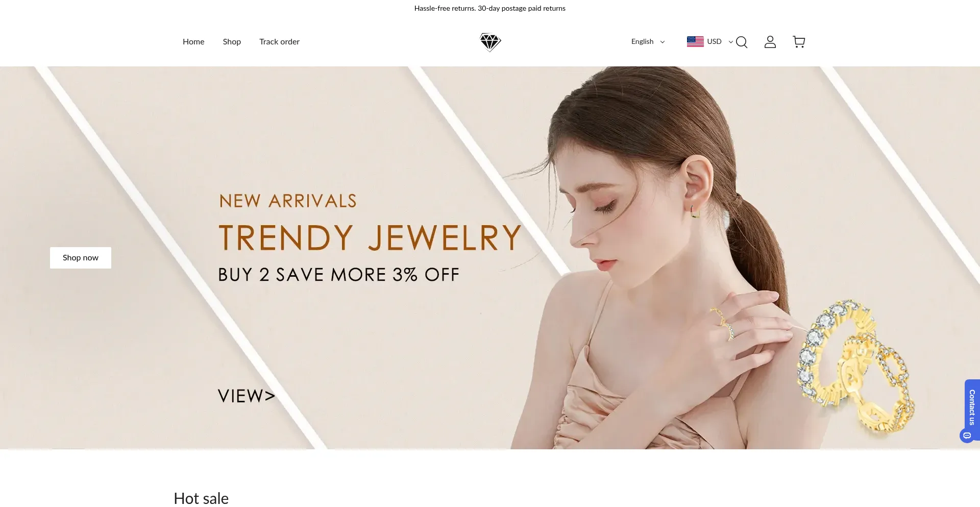Click the Hassle-free returns announcement text

pyautogui.click(x=490, y=8)
